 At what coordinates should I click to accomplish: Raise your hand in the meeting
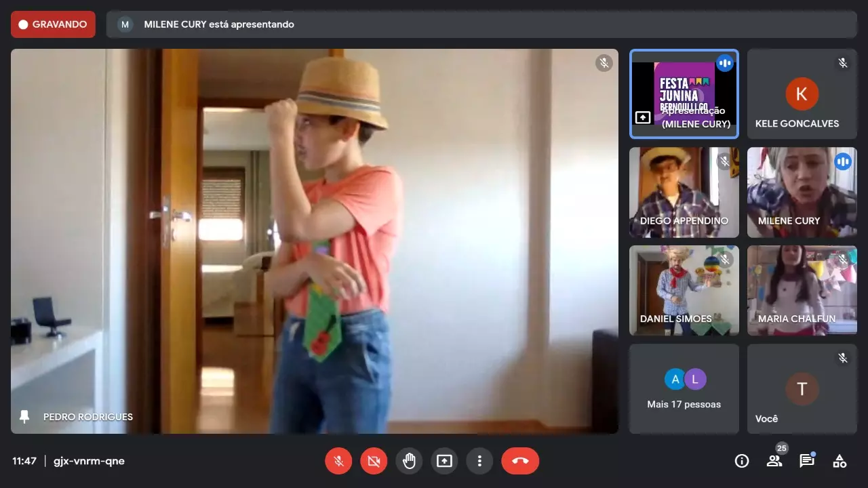[409, 461]
